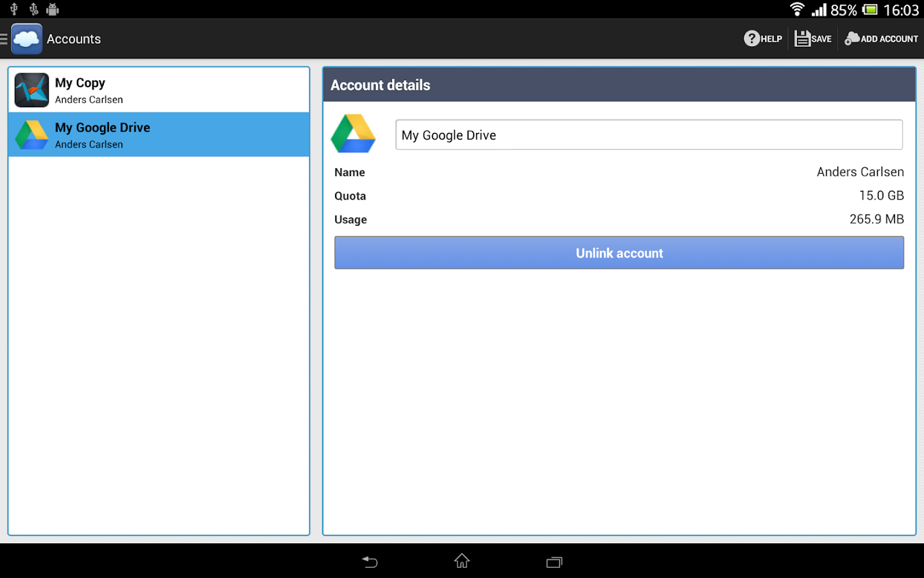The width and height of the screenshot is (924, 578).
Task: Select the My Copy account row
Action: point(159,90)
